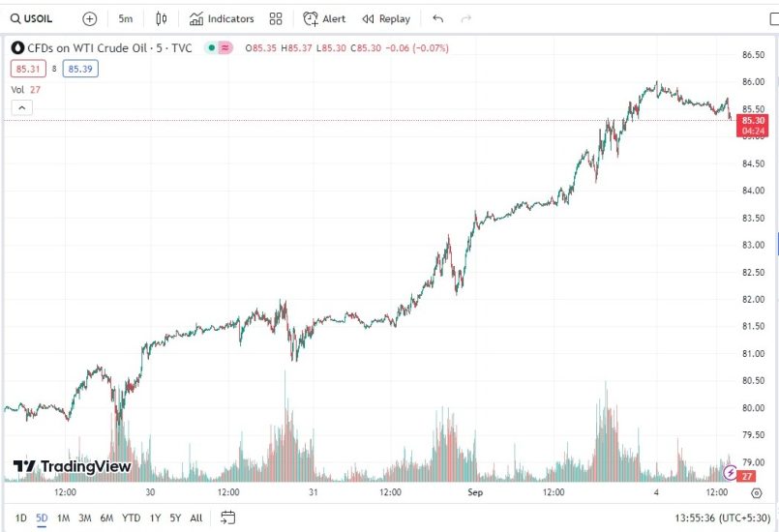Open chart settings gear icon
Screen dimensions: 779x532
[x=757, y=492]
